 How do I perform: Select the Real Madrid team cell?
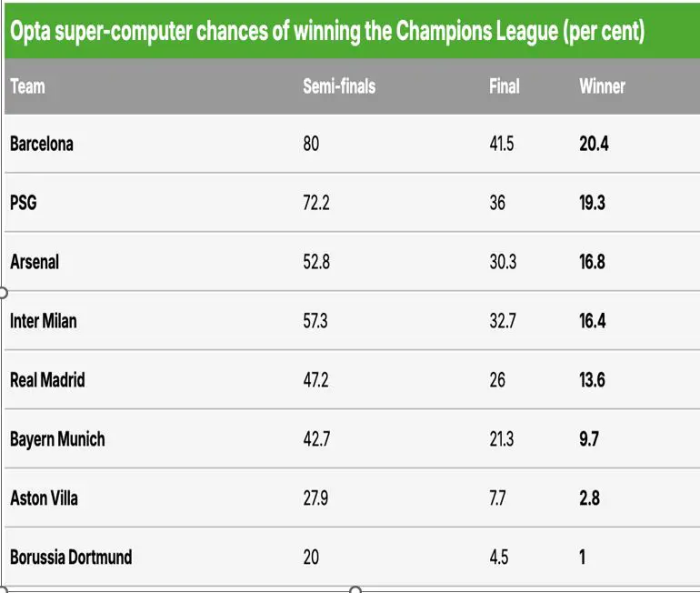click(x=47, y=379)
